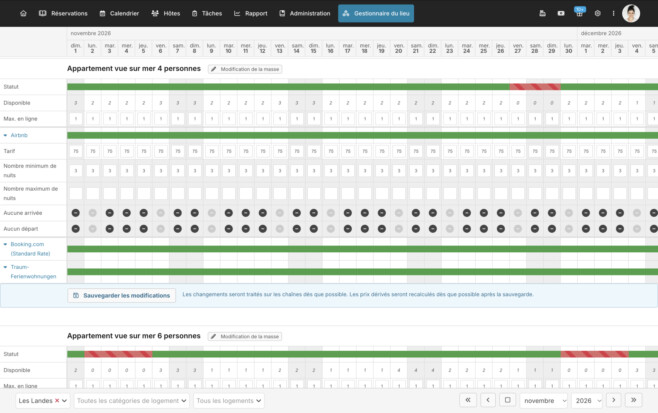Click the date header sam. 14
658x413 pixels.
tap(297, 48)
